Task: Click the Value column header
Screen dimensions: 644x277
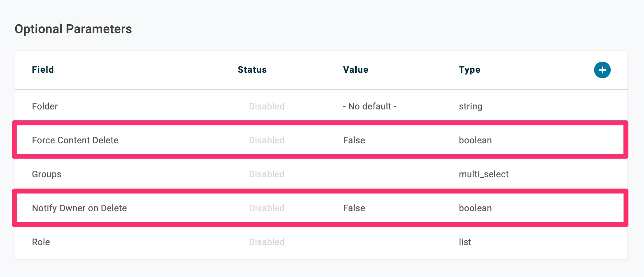Action: pyautogui.click(x=356, y=70)
